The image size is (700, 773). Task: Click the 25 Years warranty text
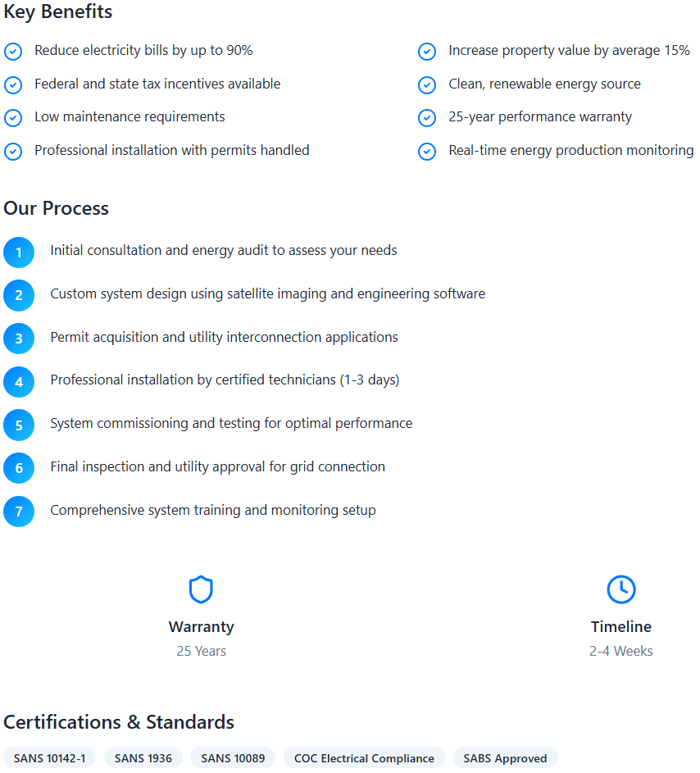point(201,651)
